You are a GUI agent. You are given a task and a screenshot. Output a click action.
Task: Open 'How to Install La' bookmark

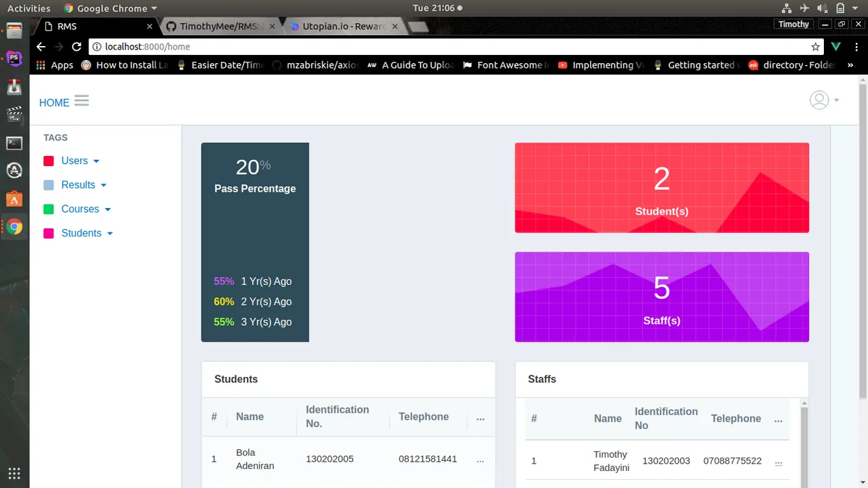point(125,65)
